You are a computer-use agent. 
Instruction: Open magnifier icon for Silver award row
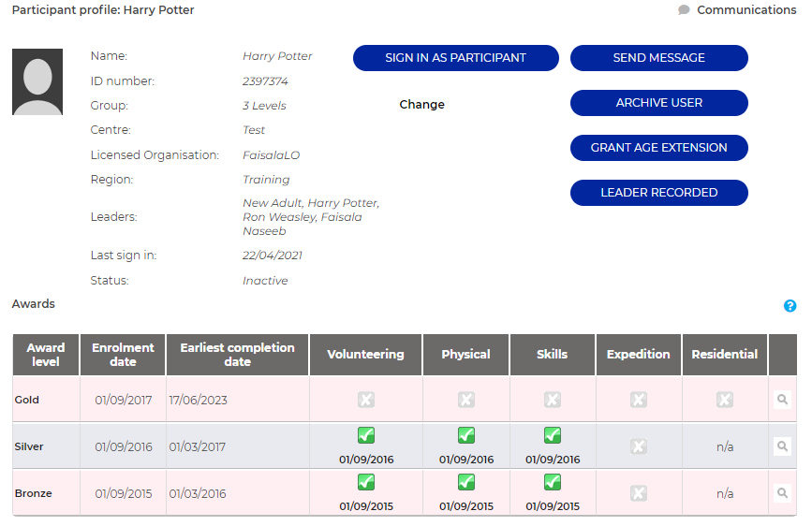(x=782, y=446)
